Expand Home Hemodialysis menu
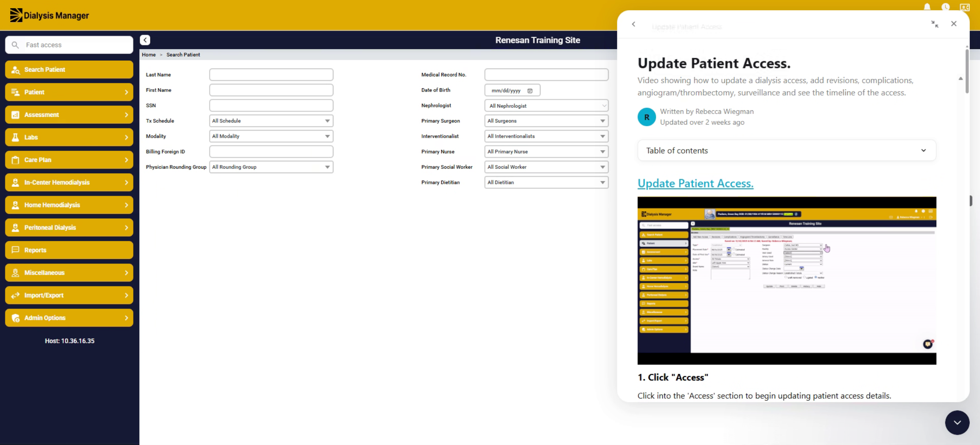 tap(69, 205)
